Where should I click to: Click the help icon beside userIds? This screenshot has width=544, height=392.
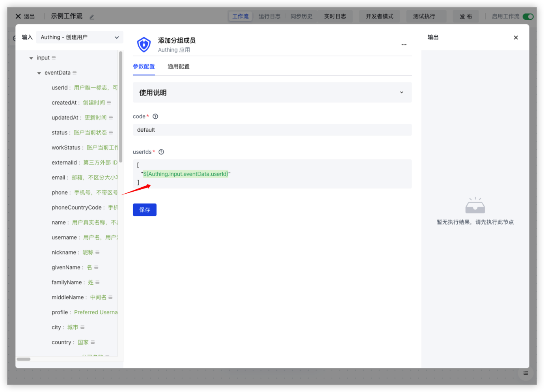click(161, 152)
